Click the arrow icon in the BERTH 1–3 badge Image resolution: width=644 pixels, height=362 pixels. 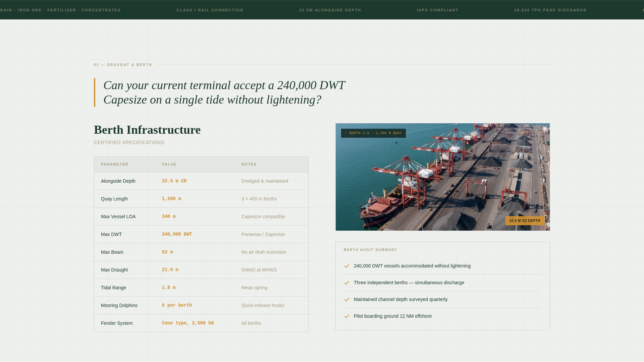(346, 133)
